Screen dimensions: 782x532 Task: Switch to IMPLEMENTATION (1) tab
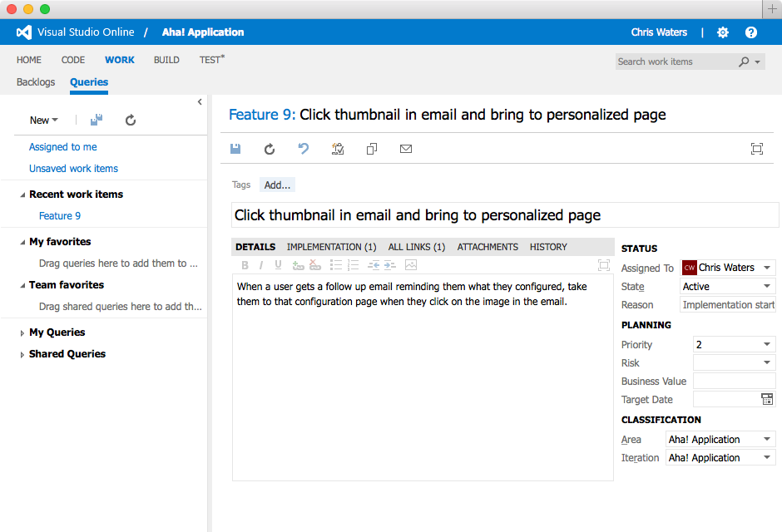[x=332, y=247]
